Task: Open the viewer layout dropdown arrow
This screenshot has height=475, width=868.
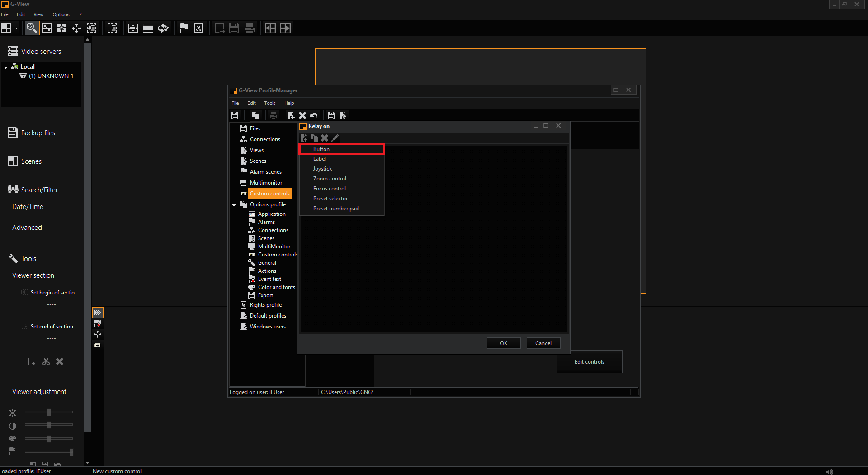Action: pyautogui.click(x=16, y=28)
